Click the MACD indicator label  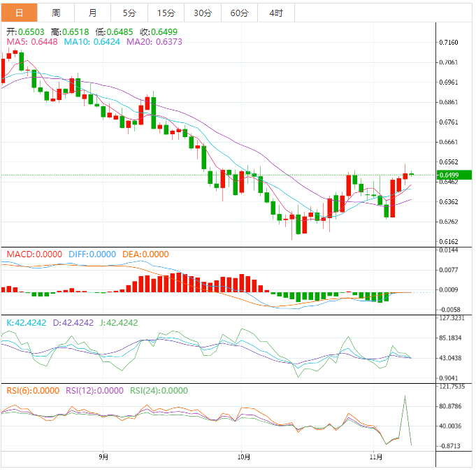coord(34,254)
